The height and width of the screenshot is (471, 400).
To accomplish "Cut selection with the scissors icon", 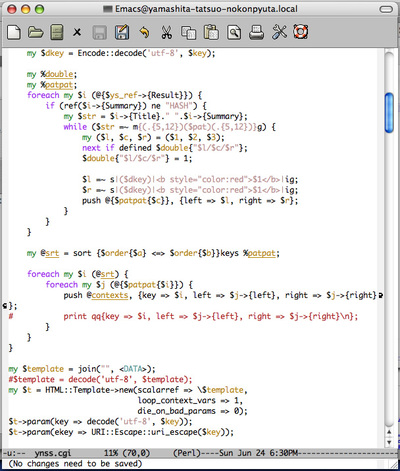I will [166, 32].
